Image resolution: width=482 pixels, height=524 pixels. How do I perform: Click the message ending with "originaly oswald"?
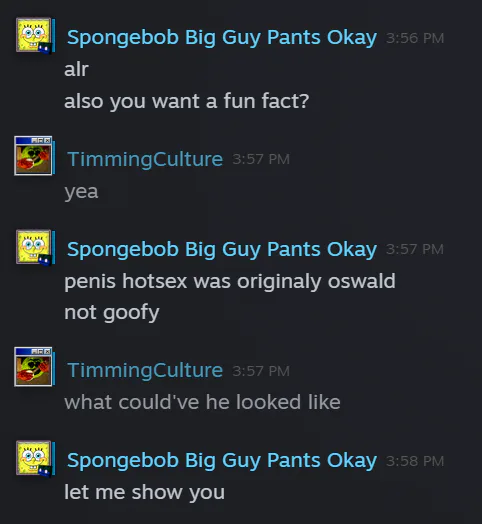point(230,281)
